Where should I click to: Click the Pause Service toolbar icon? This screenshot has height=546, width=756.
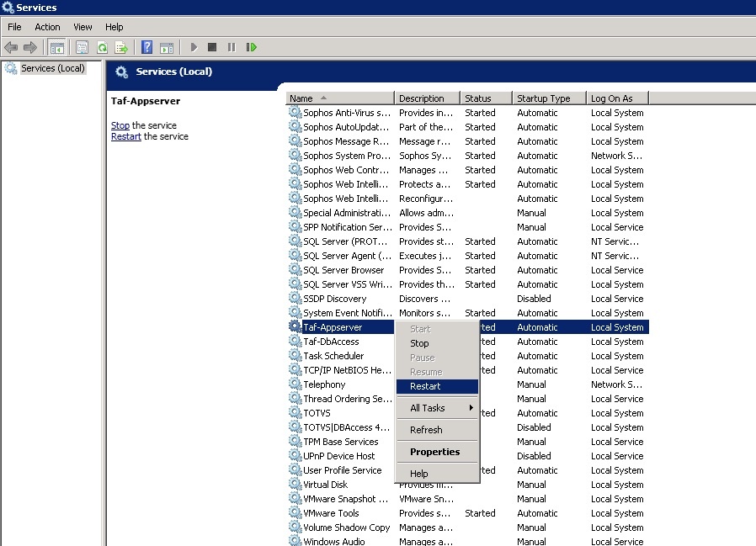tap(232, 47)
